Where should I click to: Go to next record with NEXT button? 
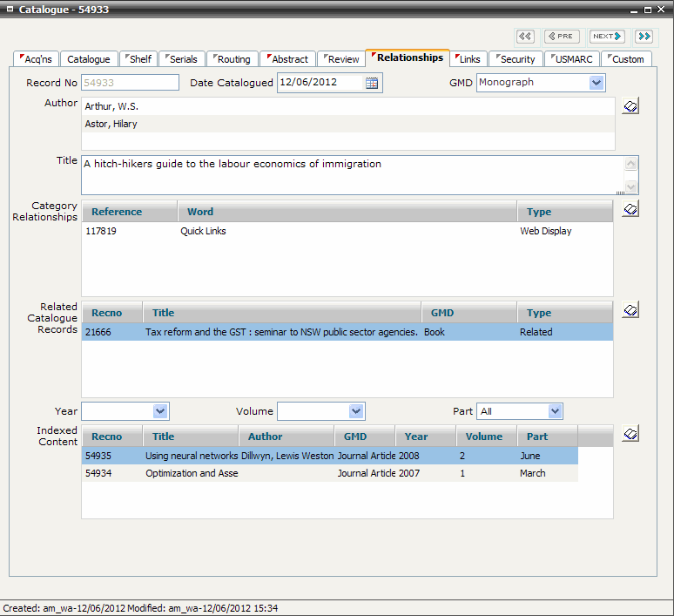coord(607,37)
